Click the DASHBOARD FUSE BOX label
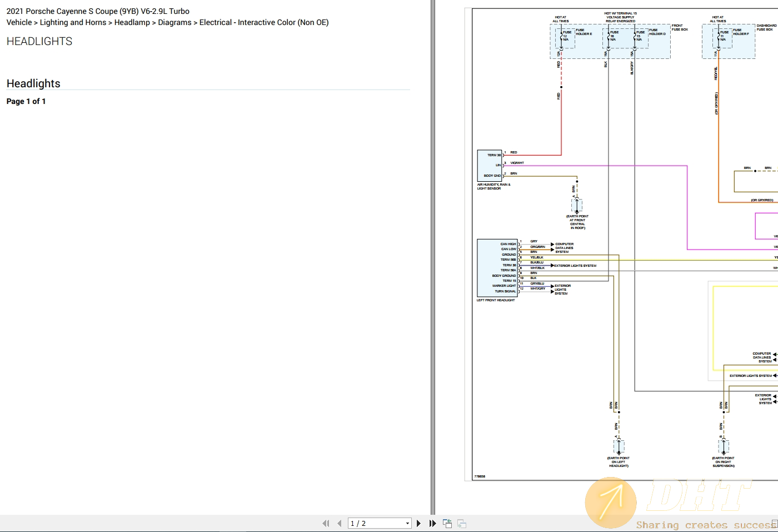 click(x=766, y=28)
